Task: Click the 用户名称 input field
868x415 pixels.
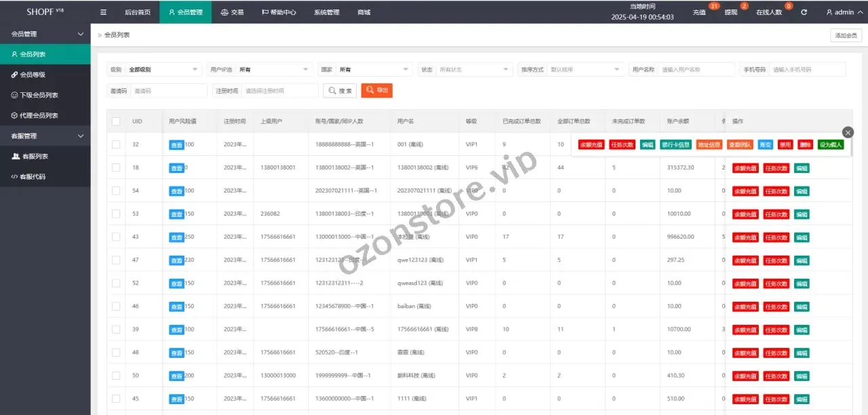Action: [x=696, y=69]
